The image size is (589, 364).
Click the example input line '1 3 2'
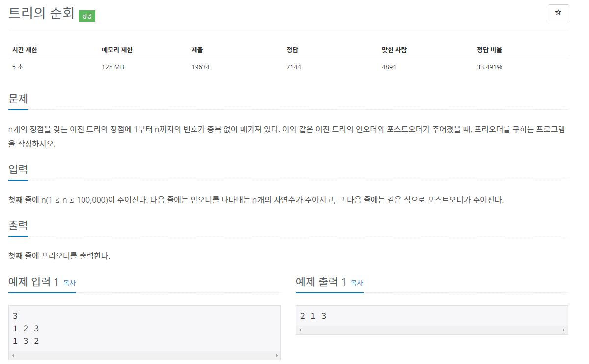[x=26, y=341]
